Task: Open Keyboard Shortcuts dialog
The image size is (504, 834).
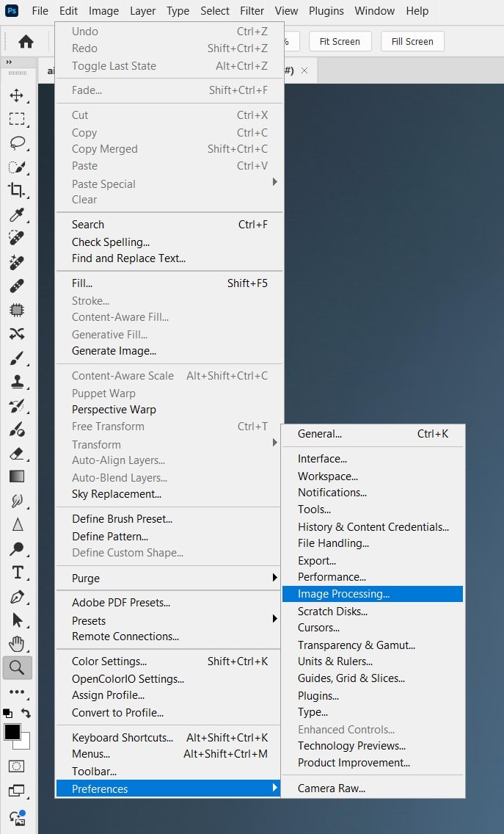Action: click(169, 738)
